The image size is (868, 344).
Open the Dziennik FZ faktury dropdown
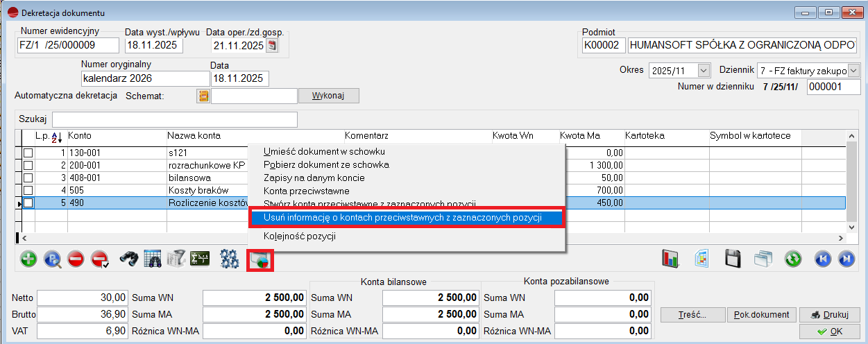click(x=853, y=71)
